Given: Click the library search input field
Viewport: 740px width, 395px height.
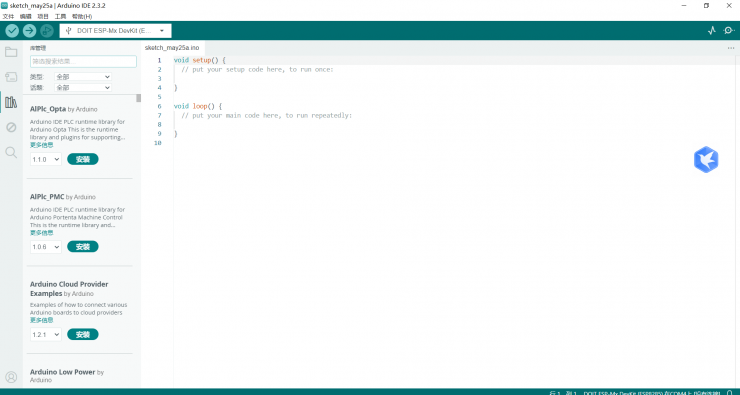Looking at the screenshot, I should [x=83, y=61].
